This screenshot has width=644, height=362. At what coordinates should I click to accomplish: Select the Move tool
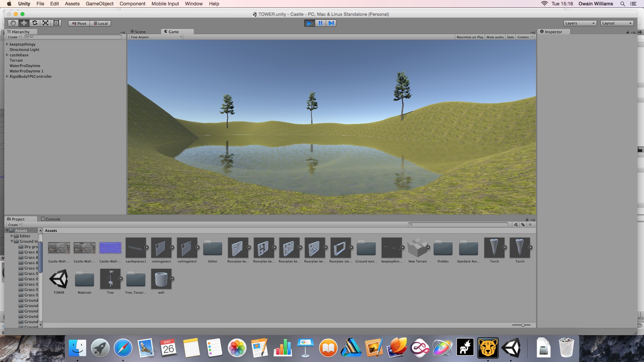click(24, 23)
